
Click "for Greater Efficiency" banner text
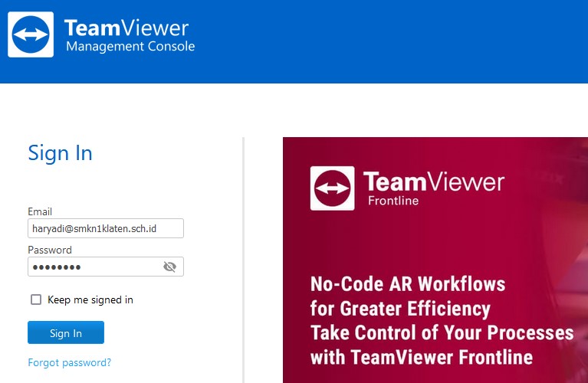399,309
